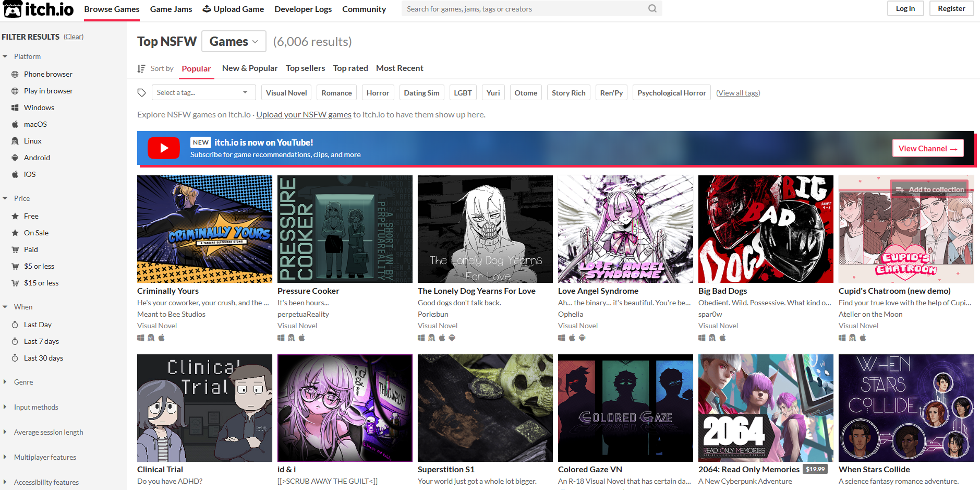Click the Phone browser platform icon
The height and width of the screenshot is (490, 980).
click(x=15, y=74)
